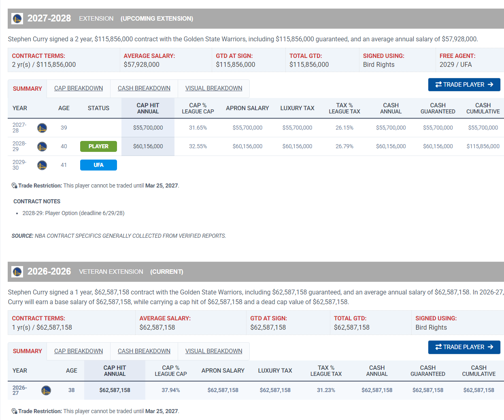Click the Warriors logo in the 2026-27 row

(46, 390)
